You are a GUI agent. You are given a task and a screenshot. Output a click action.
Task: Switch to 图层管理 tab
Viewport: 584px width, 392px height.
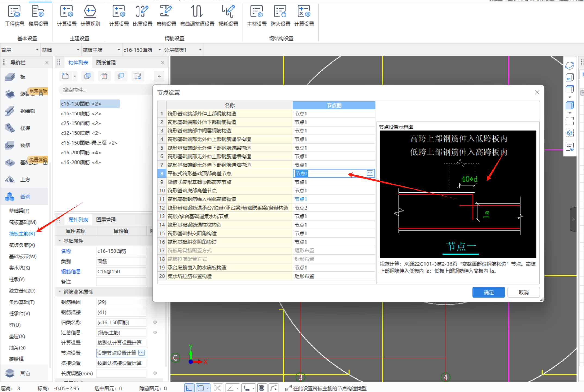point(106,220)
